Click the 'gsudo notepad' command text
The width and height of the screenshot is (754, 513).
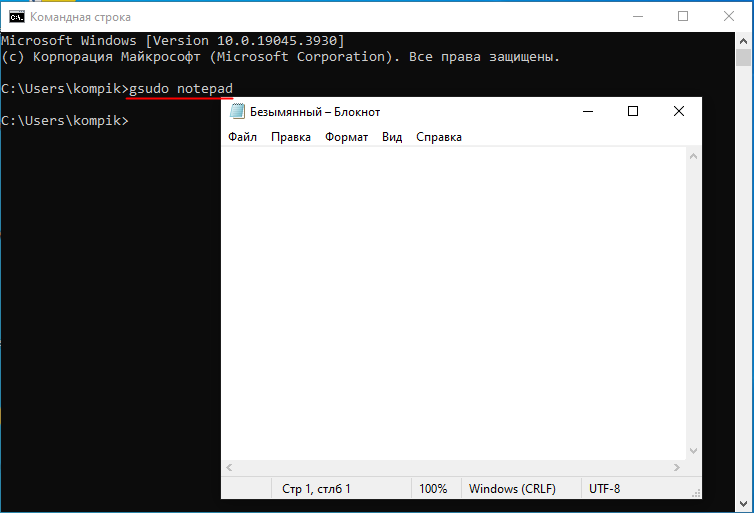pyautogui.click(x=181, y=89)
